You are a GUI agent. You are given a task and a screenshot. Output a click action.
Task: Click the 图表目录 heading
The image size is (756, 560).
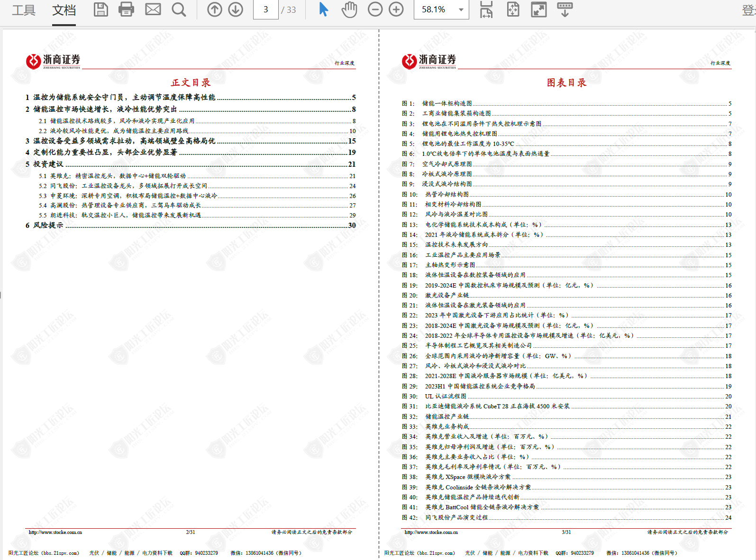[566, 82]
